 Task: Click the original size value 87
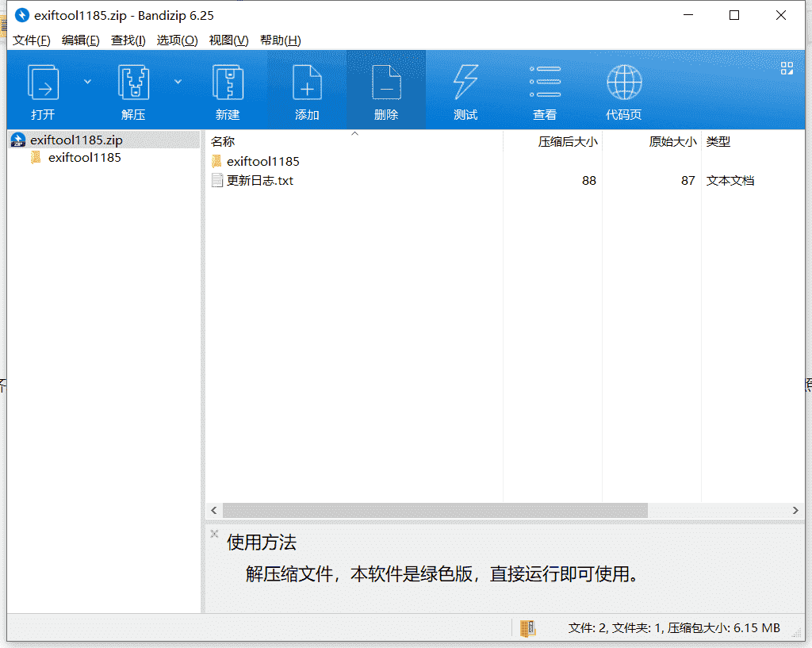(x=688, y=181)
